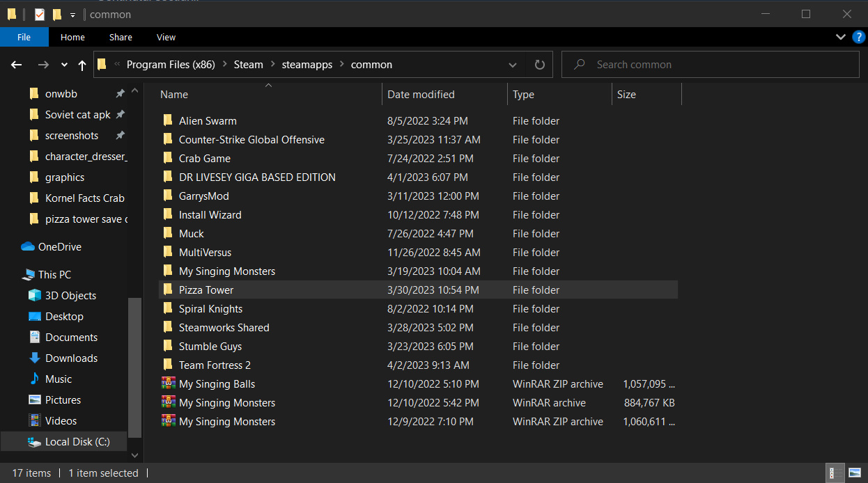Screen dimensions: 868x483
Task: Click the steamapps breadcrumb in address bar
Action: (307, 65)
